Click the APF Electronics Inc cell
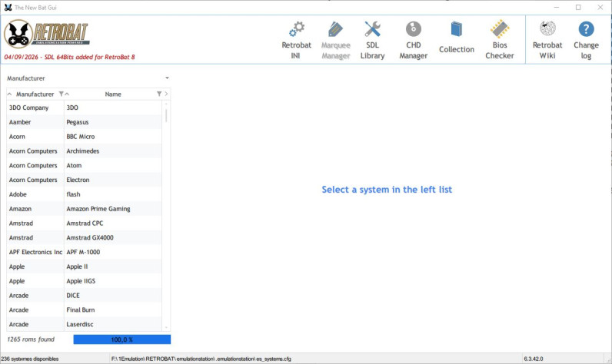The height and width of the screenshot is (364, 612). click(x=35, y=252)
